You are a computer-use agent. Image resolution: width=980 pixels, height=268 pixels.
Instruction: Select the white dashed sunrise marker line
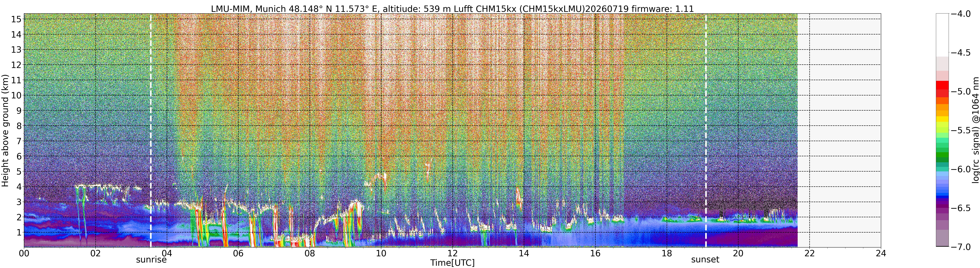[x=151, y=131]
